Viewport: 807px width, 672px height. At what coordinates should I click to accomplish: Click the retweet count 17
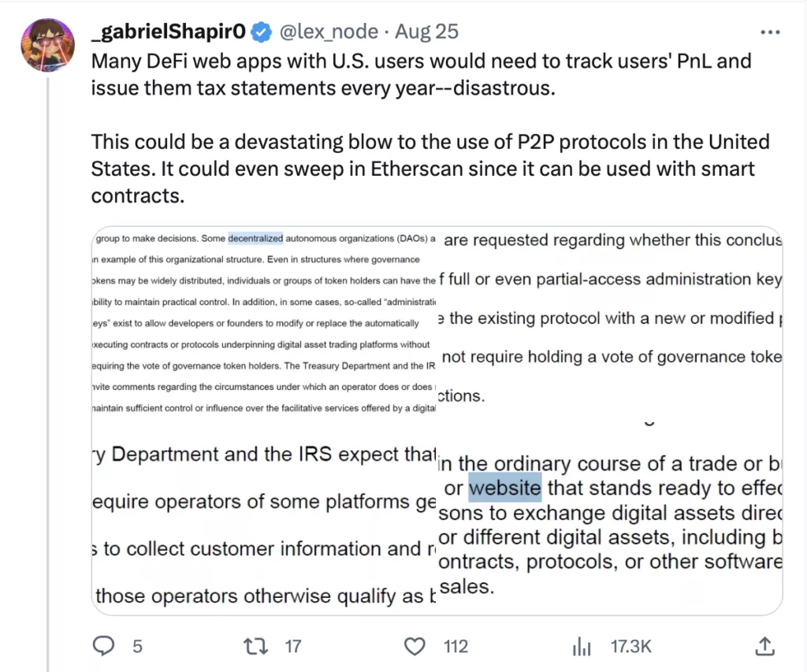pos(293,647)
